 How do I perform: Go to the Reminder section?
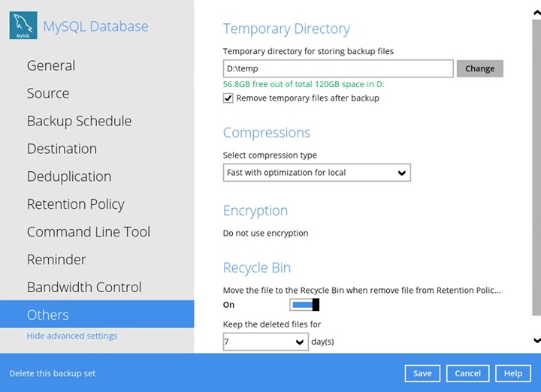[56, 260]
